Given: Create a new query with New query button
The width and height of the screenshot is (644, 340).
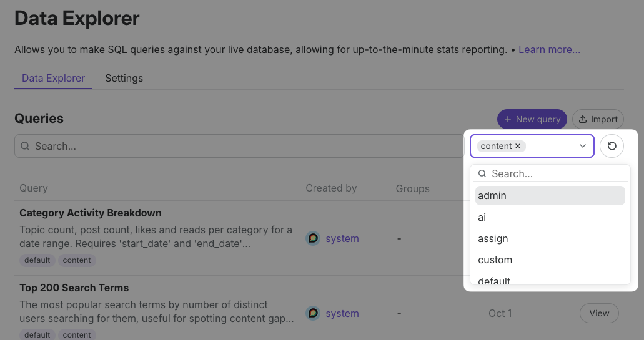Looking at the screenshot, I should pos(532,119).
